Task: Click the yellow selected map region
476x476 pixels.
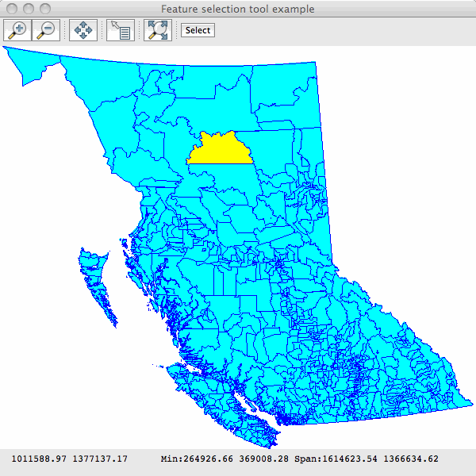Action: tap(221, 151)
